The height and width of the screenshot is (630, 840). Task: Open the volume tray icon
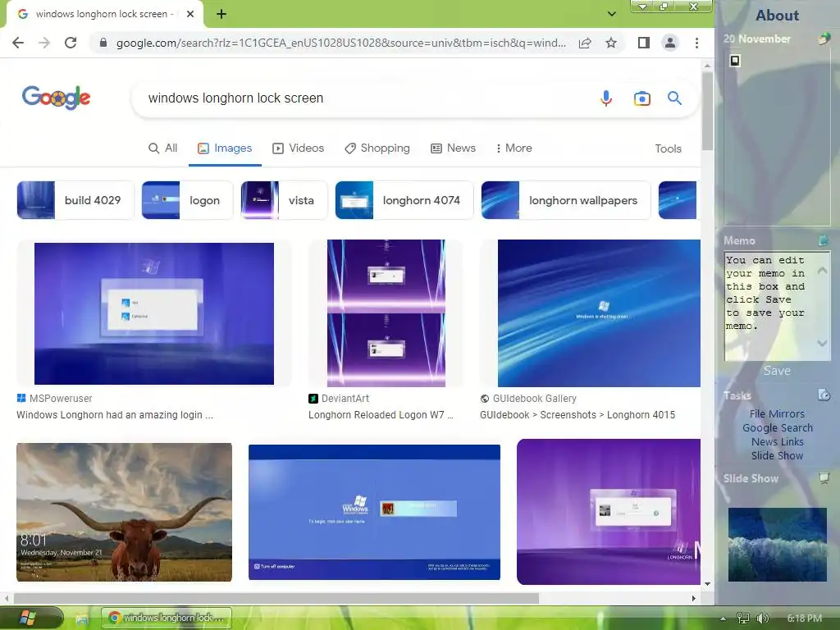pyautogui.click(x=762, y=619)
